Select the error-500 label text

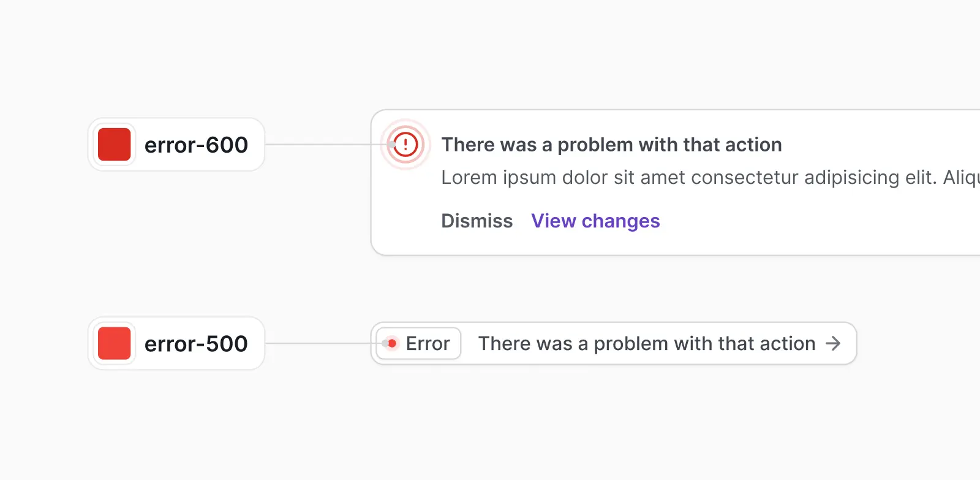(x=196, y=344)
